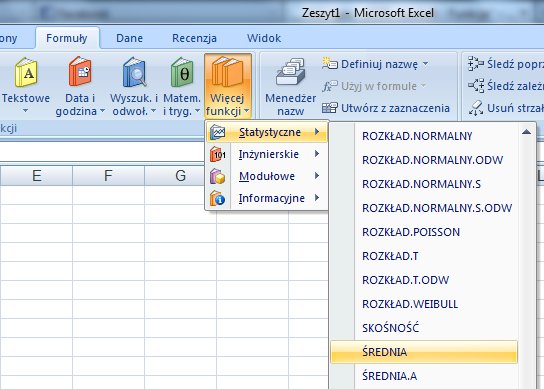
Task: Expand the Statystyczne submenu arrow
Action: click(317, 132)
